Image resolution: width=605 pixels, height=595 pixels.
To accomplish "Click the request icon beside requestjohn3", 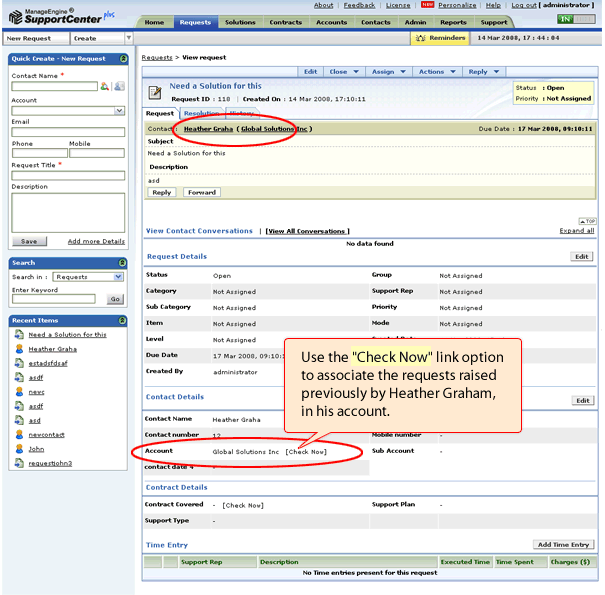I will 19,463.
